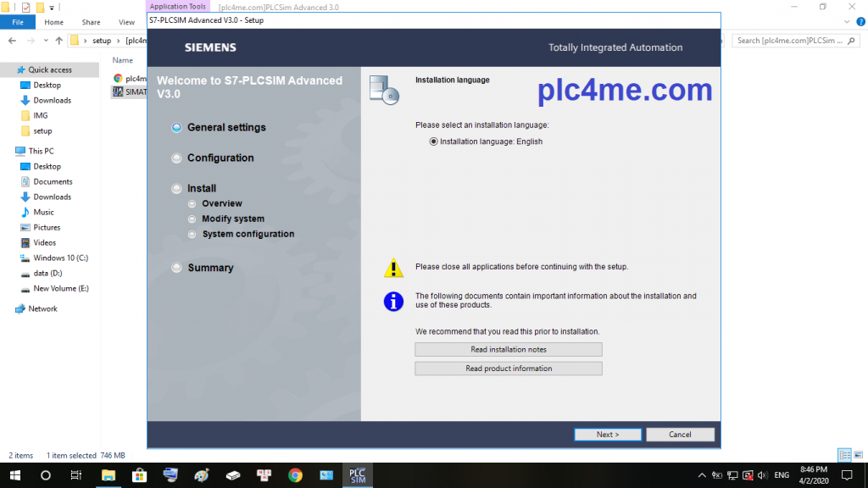
Task: Open the Quick Access Toolbar customize dropdown
Action: pyautogui.click(x=52, y=8)
